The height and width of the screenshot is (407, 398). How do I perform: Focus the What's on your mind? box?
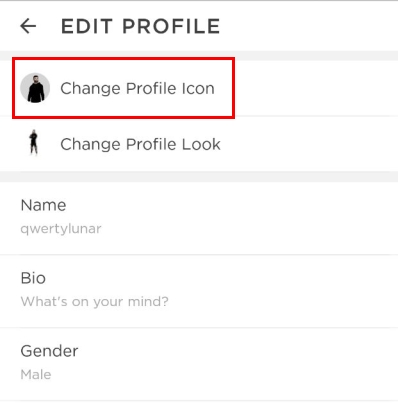199,291
